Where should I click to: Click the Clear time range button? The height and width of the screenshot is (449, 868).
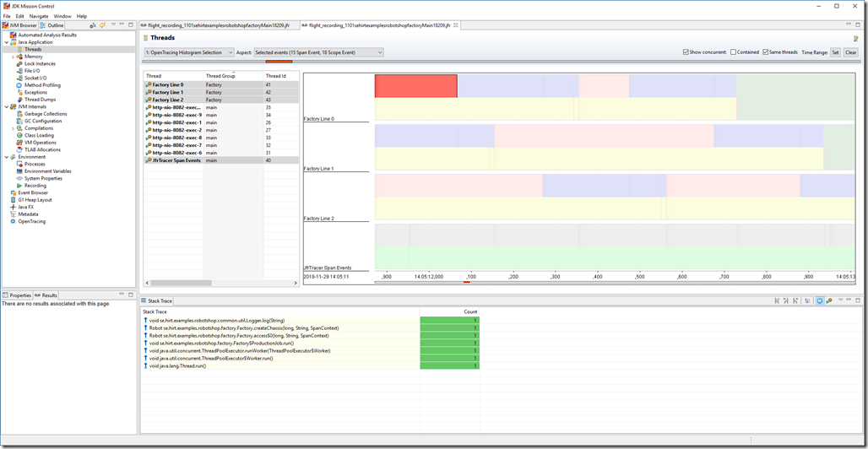[x=851, y=52]
